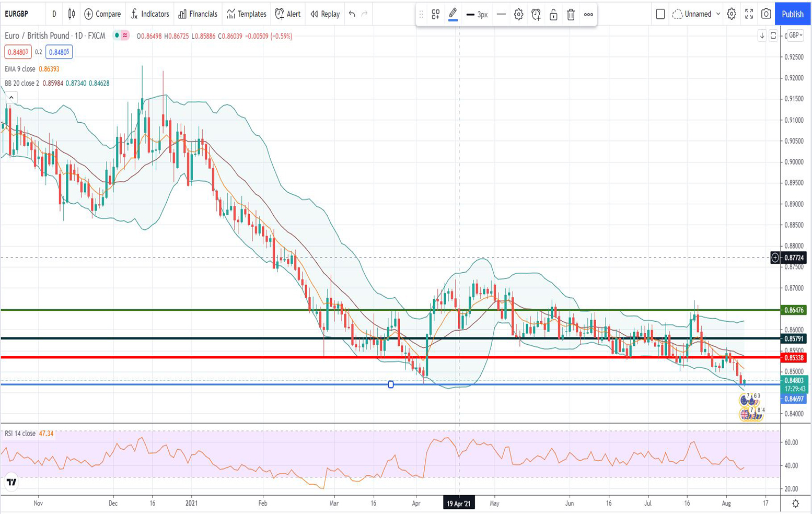Expand the Unnamed layout dropdown

tap(718, 14)
